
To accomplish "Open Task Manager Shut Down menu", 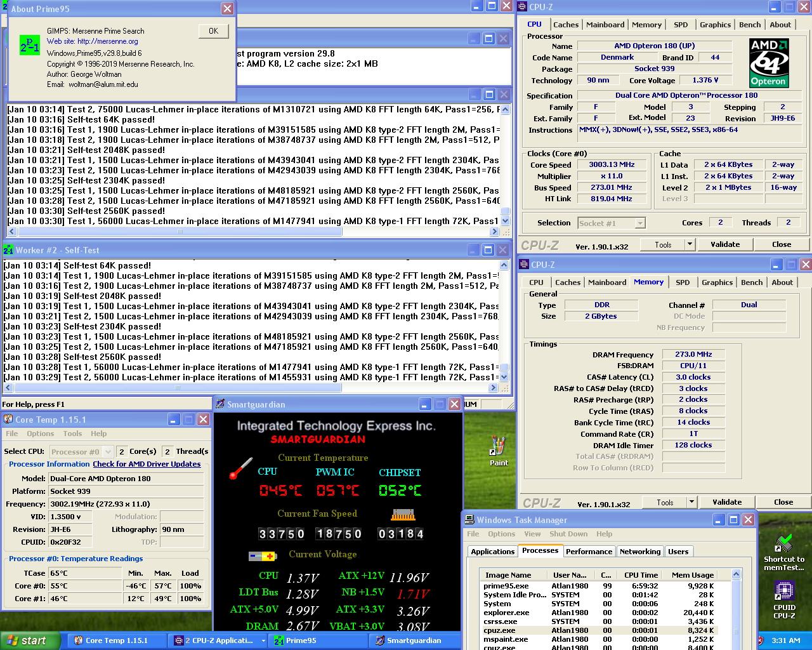I will pos(568,534).
